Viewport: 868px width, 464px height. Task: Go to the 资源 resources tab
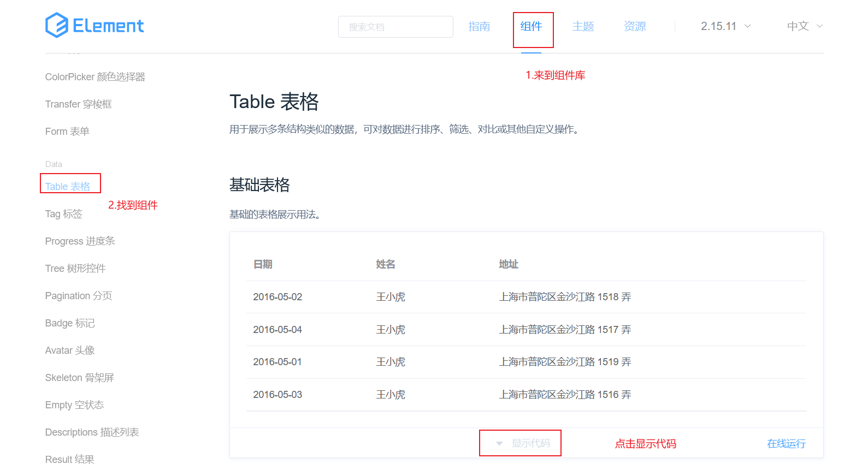pyautogui.click(x=635, y=26)
